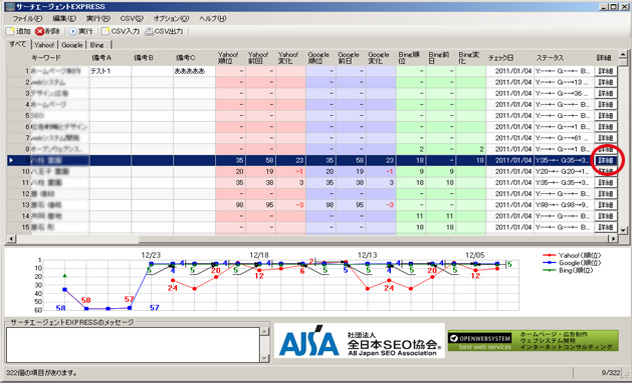
Task: Select Yahoo! rank 98 in row 13
Action: click(231, 205)
